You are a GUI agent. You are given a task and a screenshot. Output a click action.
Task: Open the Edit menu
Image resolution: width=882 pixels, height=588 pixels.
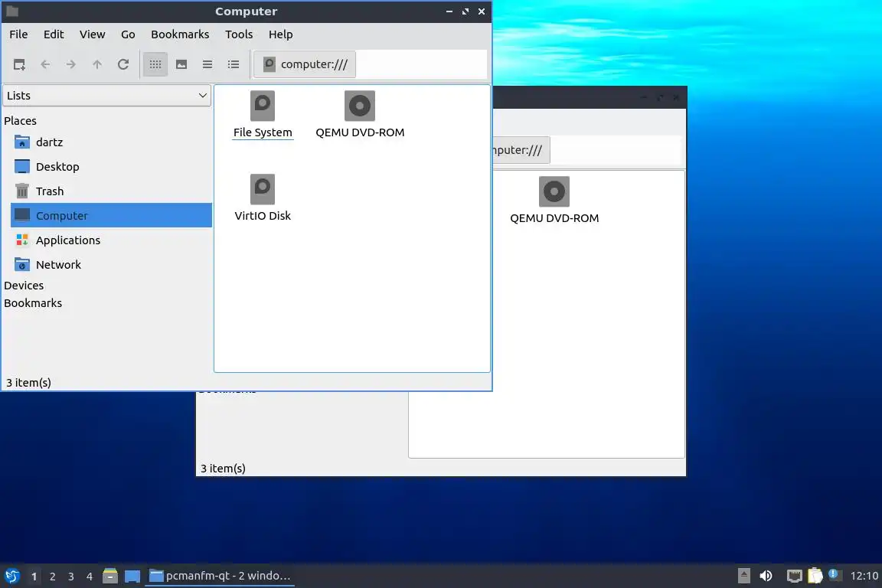coord(54,34)
